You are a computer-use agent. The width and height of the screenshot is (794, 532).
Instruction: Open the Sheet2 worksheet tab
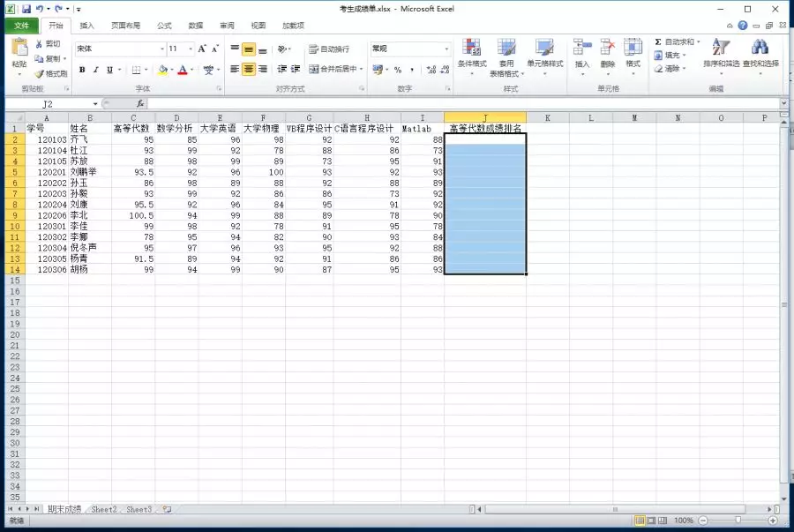(104, 509)
